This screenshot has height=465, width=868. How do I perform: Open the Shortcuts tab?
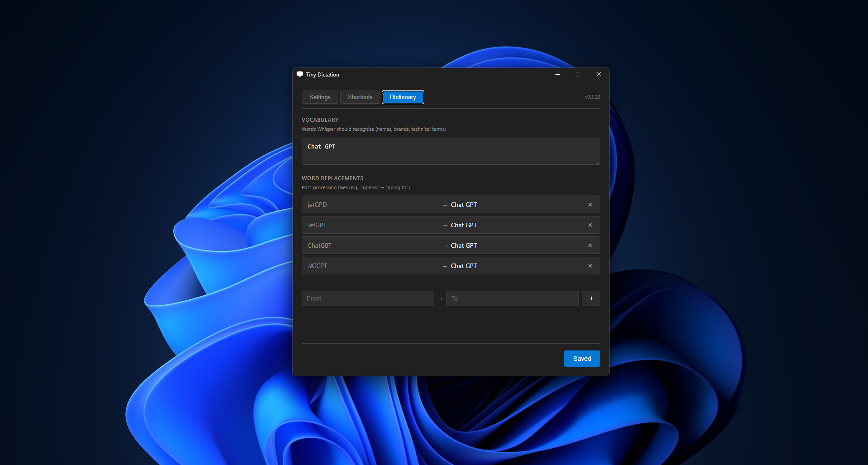(x=360, y=97)
